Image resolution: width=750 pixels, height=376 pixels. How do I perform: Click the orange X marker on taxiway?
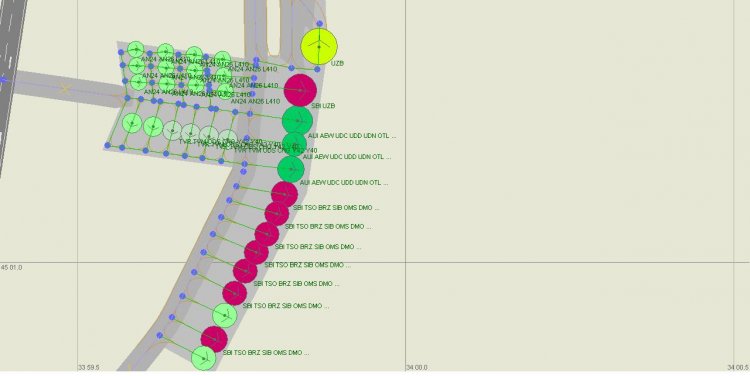click(65, 89)
